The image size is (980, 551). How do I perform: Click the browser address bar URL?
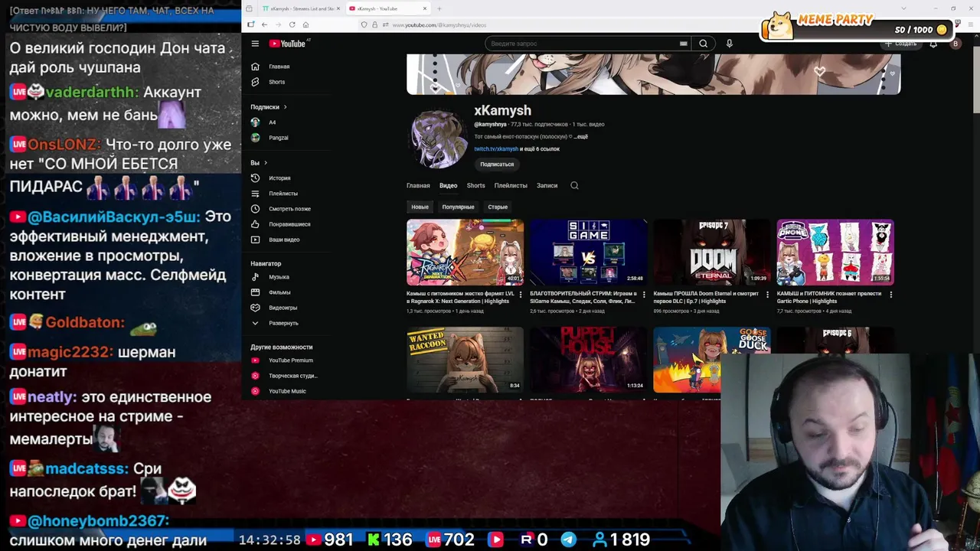[x=439, y=25]
